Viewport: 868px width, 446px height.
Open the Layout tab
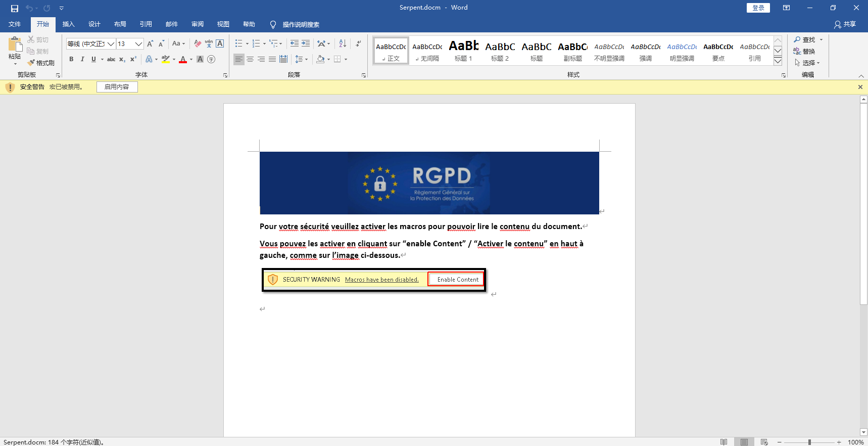pos(120,24)
